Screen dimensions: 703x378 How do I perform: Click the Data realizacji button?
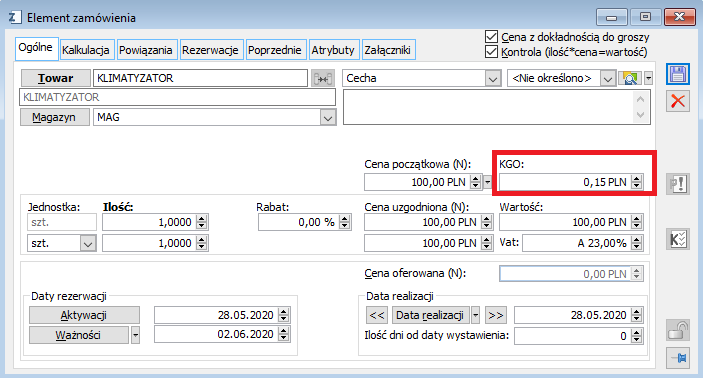(x=430, y=315)
